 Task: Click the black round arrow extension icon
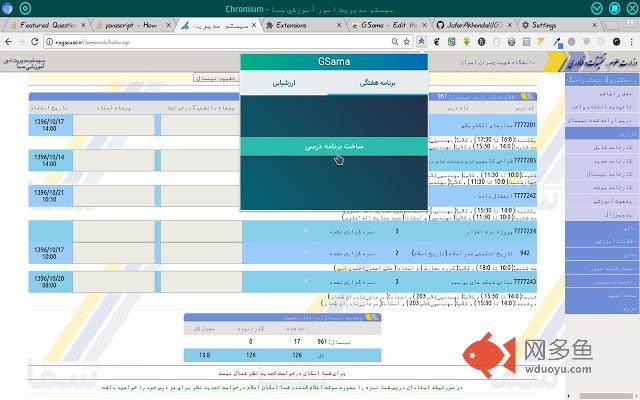click(617, 41)
